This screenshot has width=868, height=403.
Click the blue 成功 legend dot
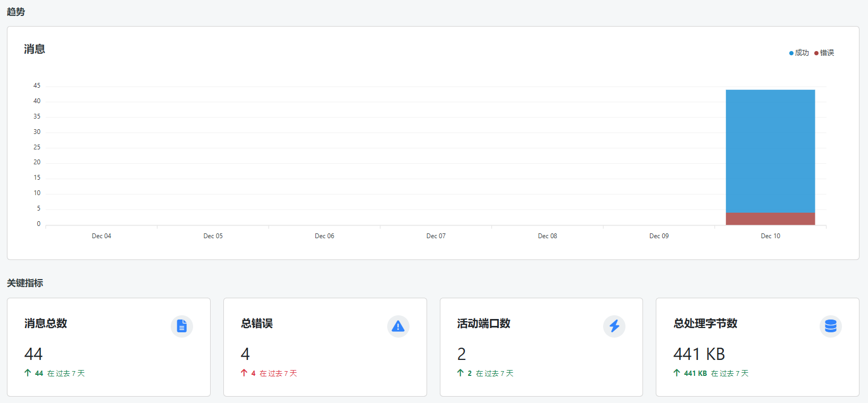pyautogui.click(x=791, y=53)
